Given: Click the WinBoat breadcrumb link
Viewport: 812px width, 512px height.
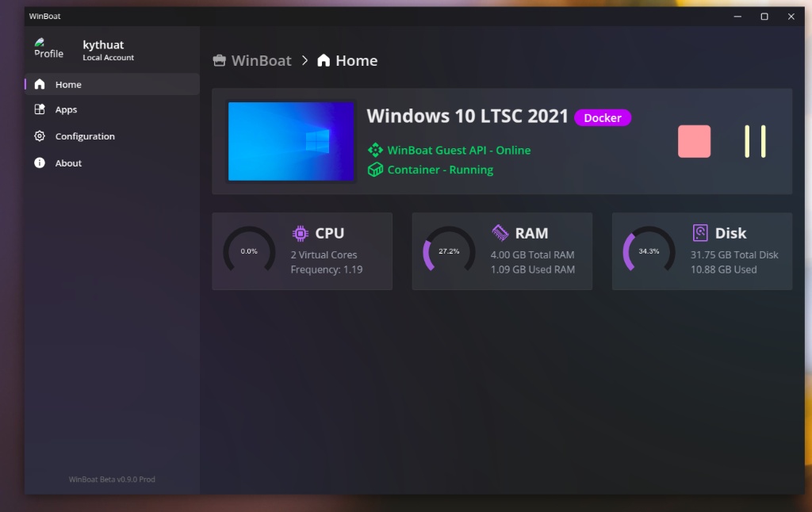Looking at the screenshot, I should coord(261,60).
